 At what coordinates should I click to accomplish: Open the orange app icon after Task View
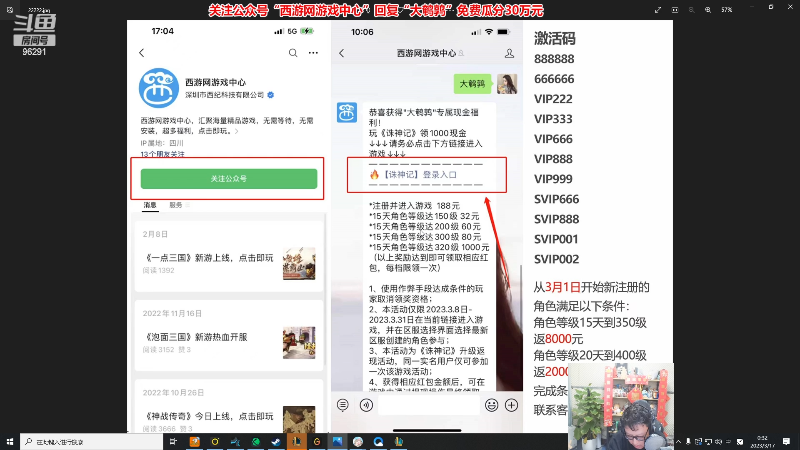coord(194,441)
